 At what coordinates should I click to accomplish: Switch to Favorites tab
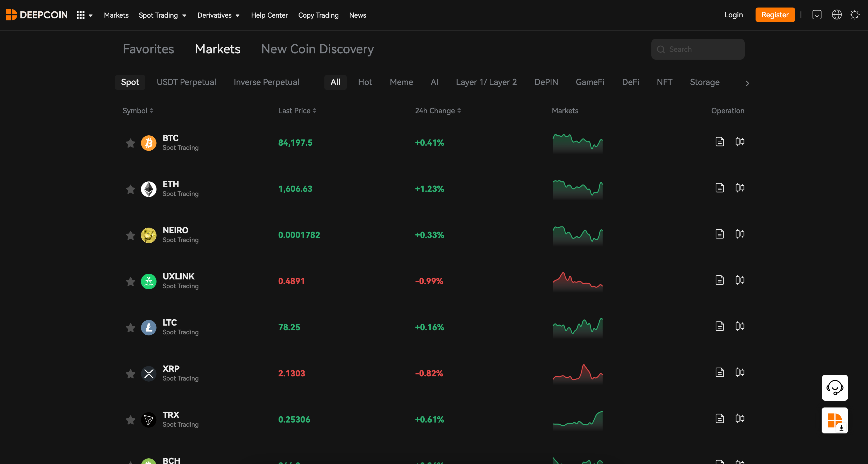[x=148, y=49]
